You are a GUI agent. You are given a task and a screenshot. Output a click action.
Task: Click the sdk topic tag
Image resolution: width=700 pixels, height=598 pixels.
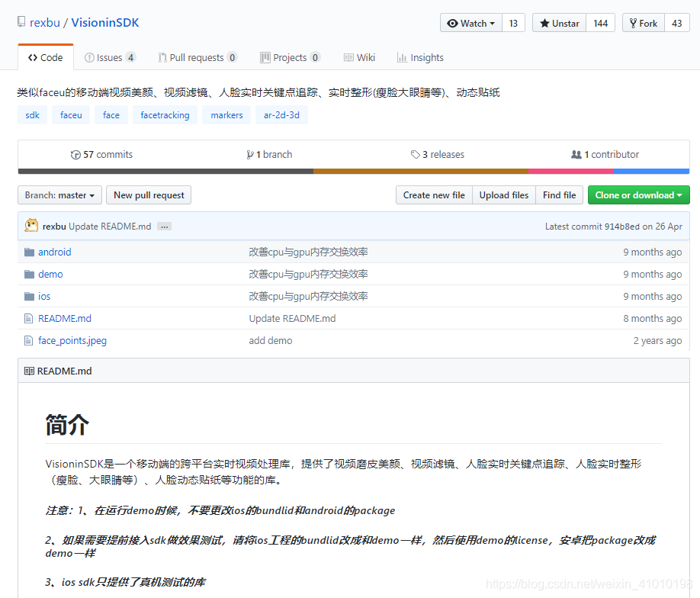click(x=32, y=115)
